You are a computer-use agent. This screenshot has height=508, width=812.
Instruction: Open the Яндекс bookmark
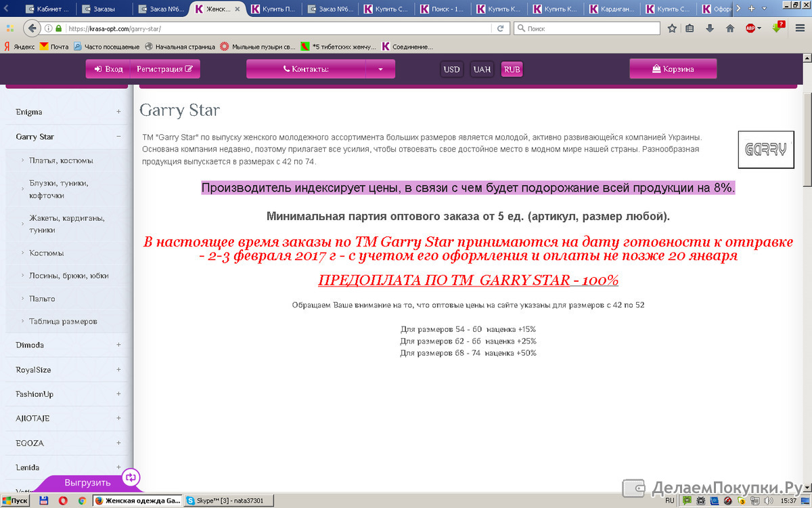(x=19, y=47)
